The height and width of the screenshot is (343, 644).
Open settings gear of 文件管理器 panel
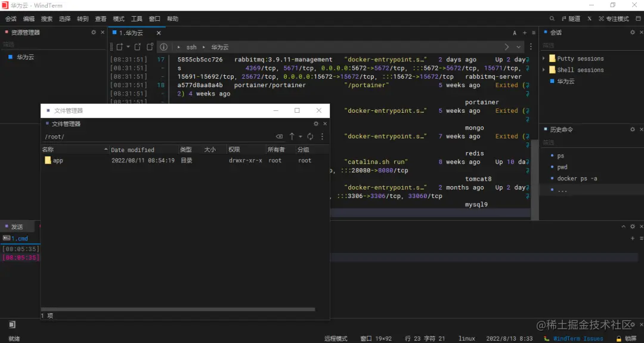coord(316,123)
